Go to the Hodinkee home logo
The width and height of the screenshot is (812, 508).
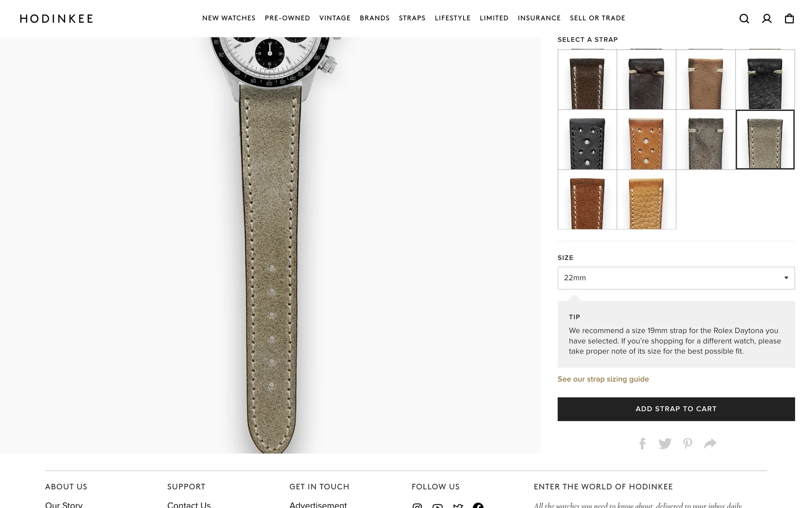click(x=57, y=19)
